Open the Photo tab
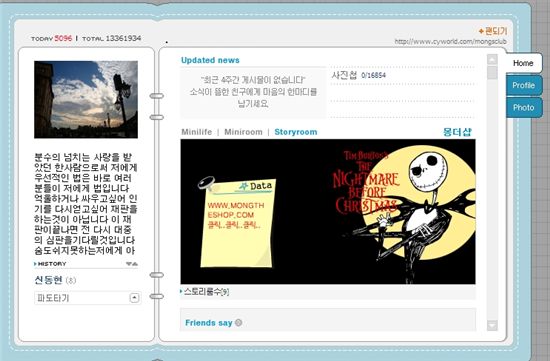The image size is (550, 361). [x=524, y=107]
